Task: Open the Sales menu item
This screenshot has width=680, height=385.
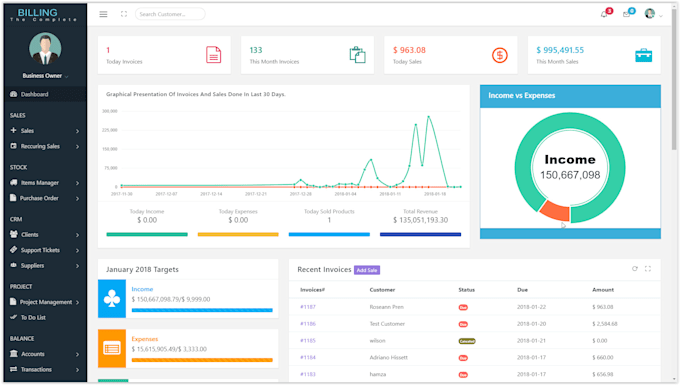Action: (45, 131)
